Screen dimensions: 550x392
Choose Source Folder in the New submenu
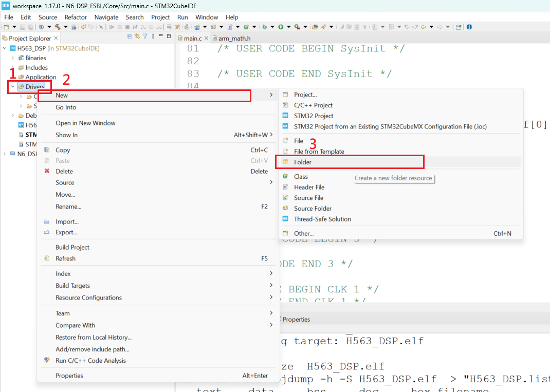pyautogui.click(x=400, y=208)
